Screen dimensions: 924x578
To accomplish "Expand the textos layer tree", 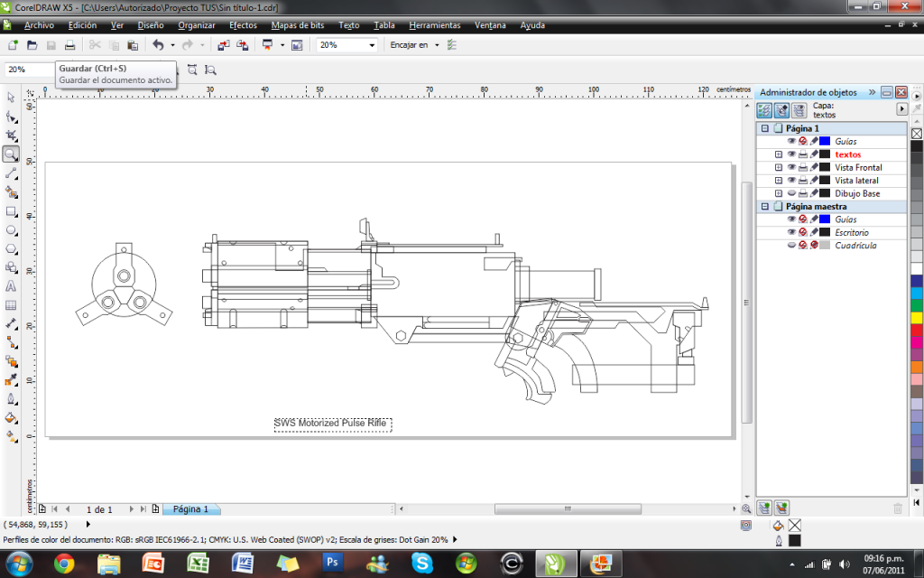I will pos(779,154).
